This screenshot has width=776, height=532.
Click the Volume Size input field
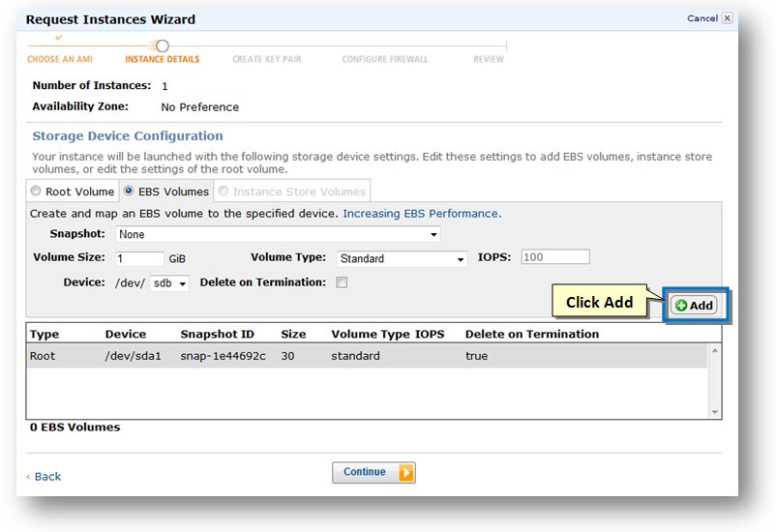[139, 258]
